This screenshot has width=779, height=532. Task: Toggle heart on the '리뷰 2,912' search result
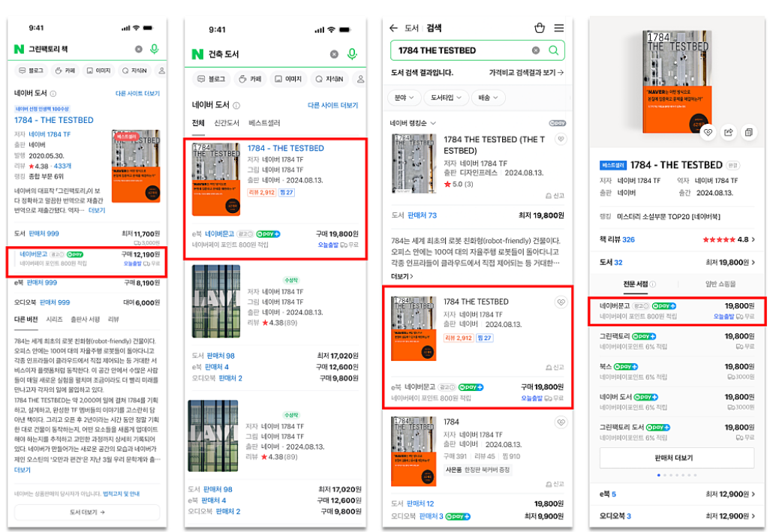(561, 302)
